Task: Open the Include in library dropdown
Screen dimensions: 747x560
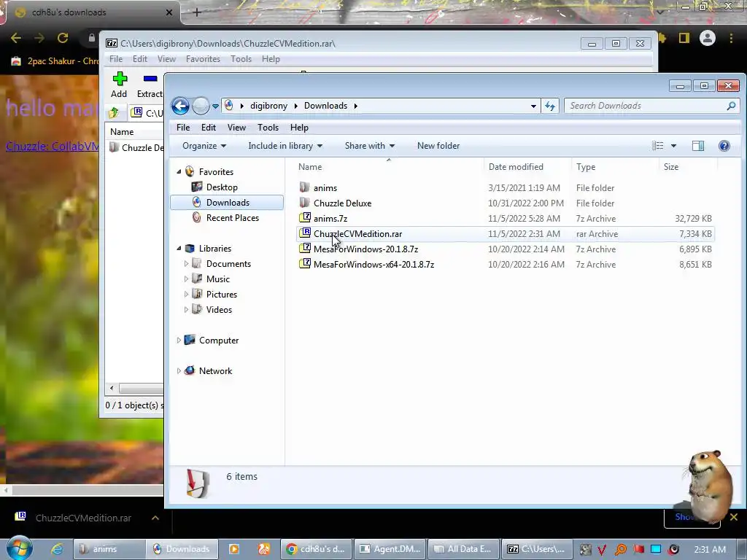Action: 285,146
